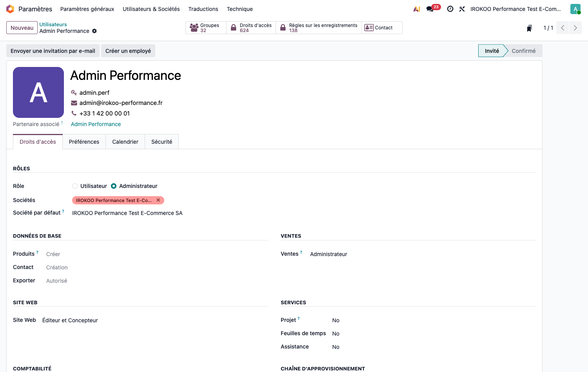Switch to the Calendrier tab
Viewport: 588px width, 372px height.
click(x=125, y=142)
